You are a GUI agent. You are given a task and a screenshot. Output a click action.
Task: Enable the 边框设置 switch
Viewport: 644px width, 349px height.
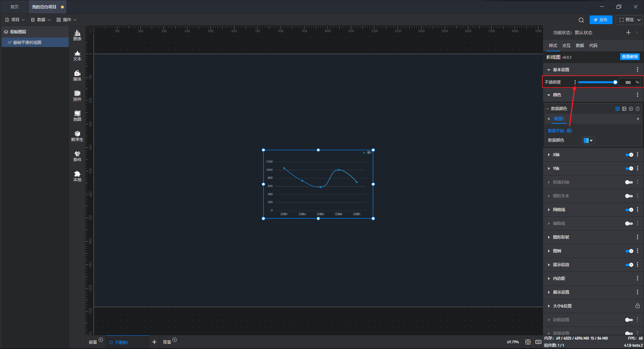click(x=629, y=320)
